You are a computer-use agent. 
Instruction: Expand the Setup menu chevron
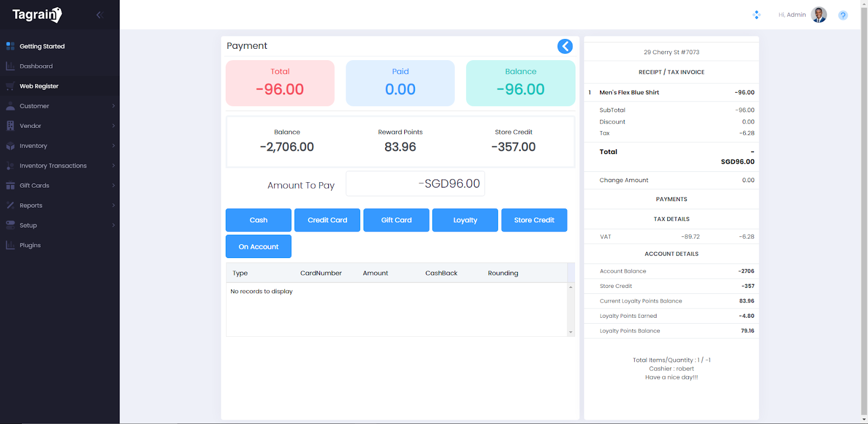click(113, 225)
